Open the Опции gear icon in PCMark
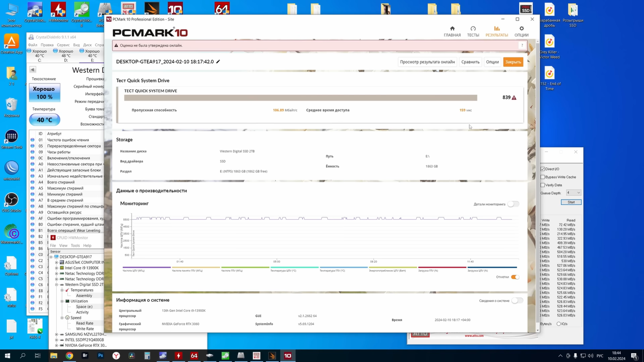The height and width of the screenshot is (362, 644). click(521, 29)
